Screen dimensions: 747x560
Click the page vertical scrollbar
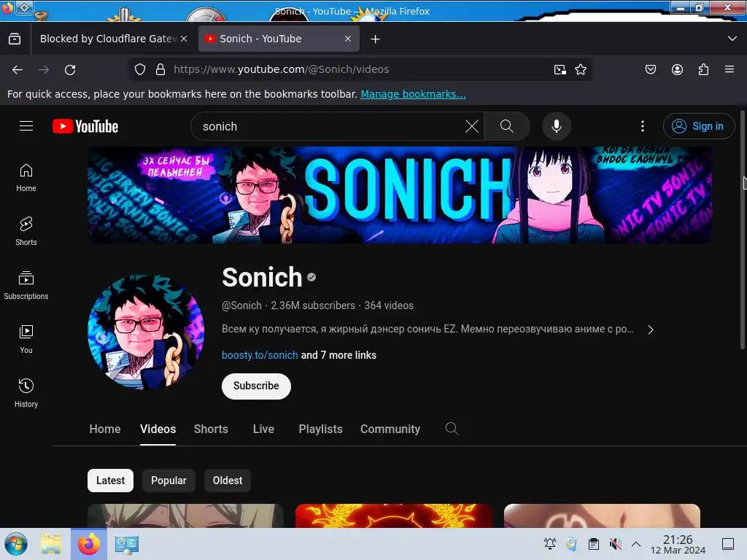click(x=742, y=230)
